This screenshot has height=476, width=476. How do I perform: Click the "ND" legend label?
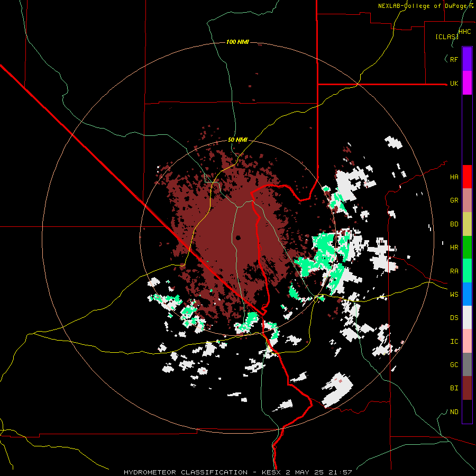pyautogui.click(x=454, y=412)
